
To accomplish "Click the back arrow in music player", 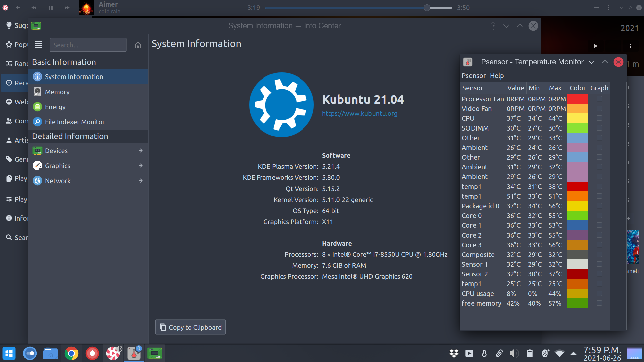I will point(18,7).
